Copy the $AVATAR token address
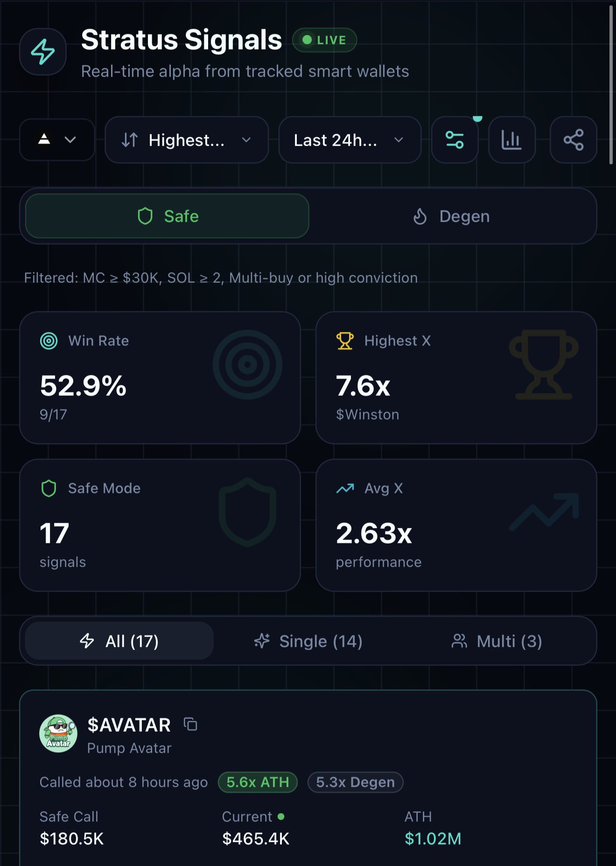The image size is (616, 866). tap(190, 724)
